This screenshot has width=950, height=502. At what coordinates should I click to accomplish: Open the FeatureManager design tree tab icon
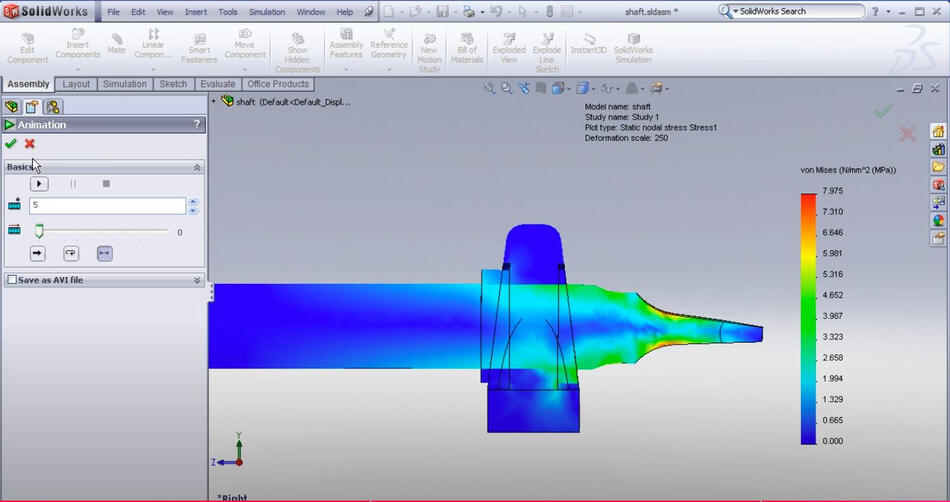pyautogui.click(x=12, y=106)
